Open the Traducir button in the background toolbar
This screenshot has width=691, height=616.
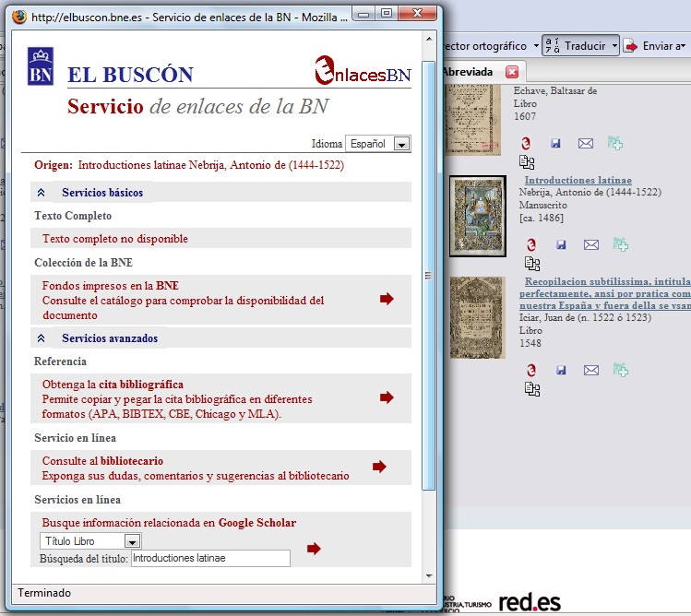(576, 46)
